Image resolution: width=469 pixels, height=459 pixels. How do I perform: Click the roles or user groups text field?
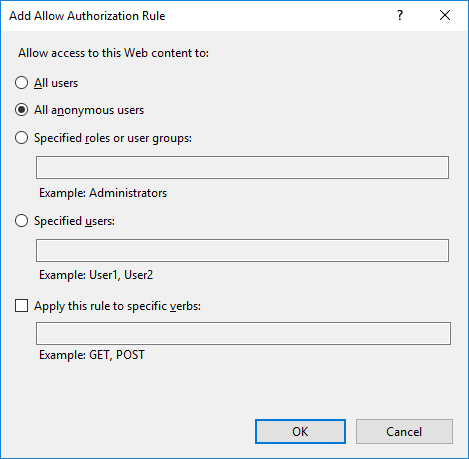(x=242, y=167)
